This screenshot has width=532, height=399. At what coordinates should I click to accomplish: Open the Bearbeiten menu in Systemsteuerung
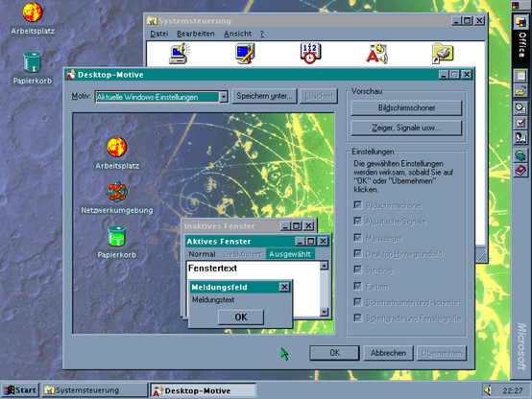(196, 34)
